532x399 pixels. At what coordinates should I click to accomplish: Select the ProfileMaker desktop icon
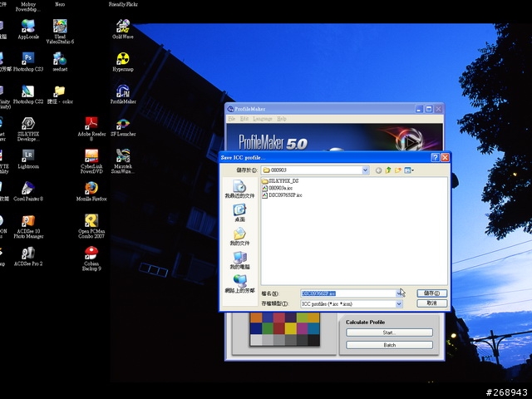pos(123,94)
